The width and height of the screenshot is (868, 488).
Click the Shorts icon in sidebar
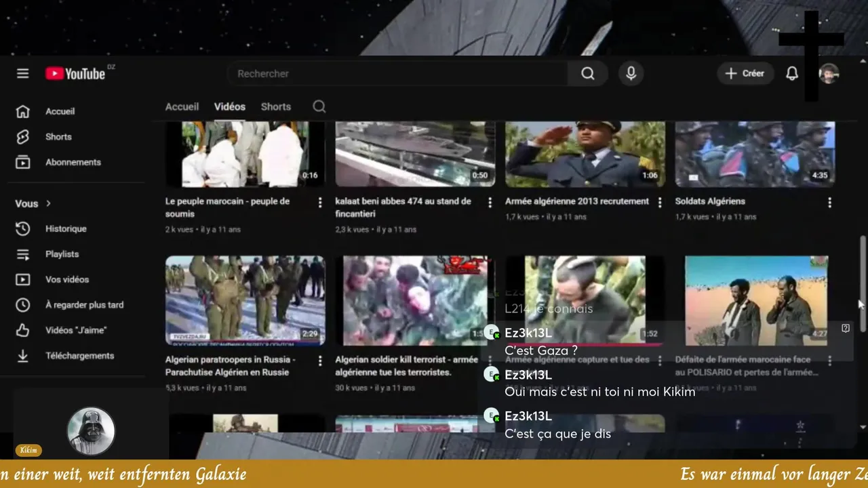tap(23, 137)
